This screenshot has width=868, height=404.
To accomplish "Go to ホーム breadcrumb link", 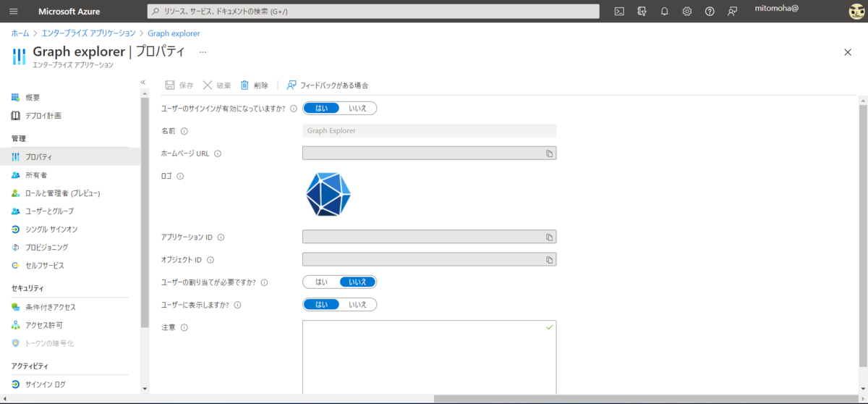I will pyautogui.click(x=20, y=33).
